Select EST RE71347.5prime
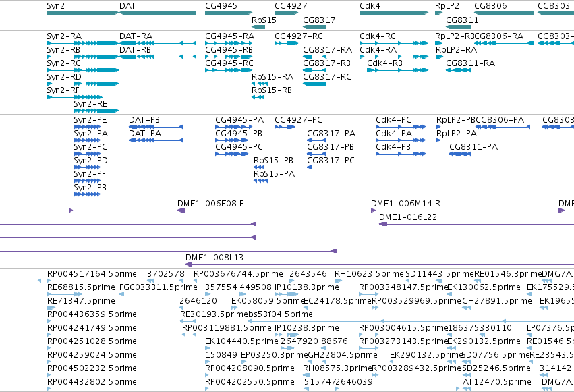 (51, 308)
